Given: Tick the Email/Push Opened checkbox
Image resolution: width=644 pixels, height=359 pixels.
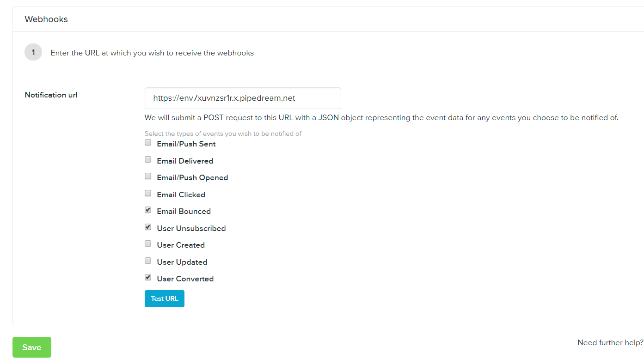Looking at the screenshot, I should tap(148, 176).
